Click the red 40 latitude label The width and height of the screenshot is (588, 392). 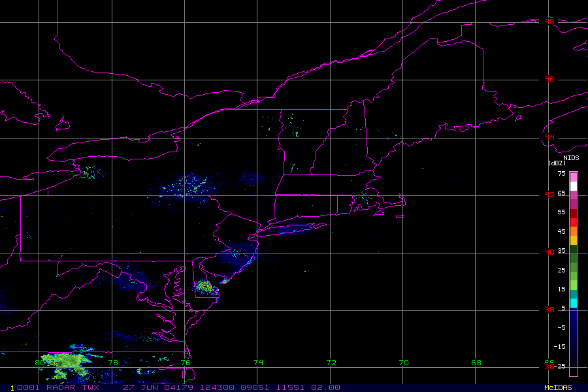tap(549, 252)
